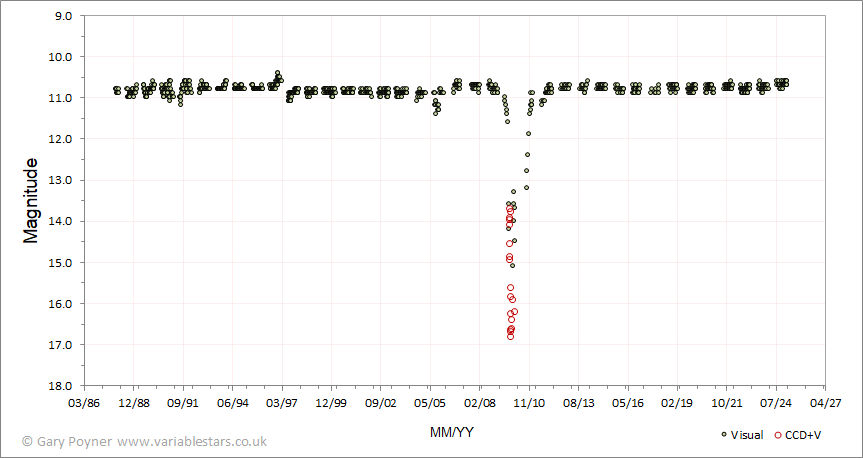Click the x-axis date '12/88'
863x458 pixels.
tap(134, 404)
